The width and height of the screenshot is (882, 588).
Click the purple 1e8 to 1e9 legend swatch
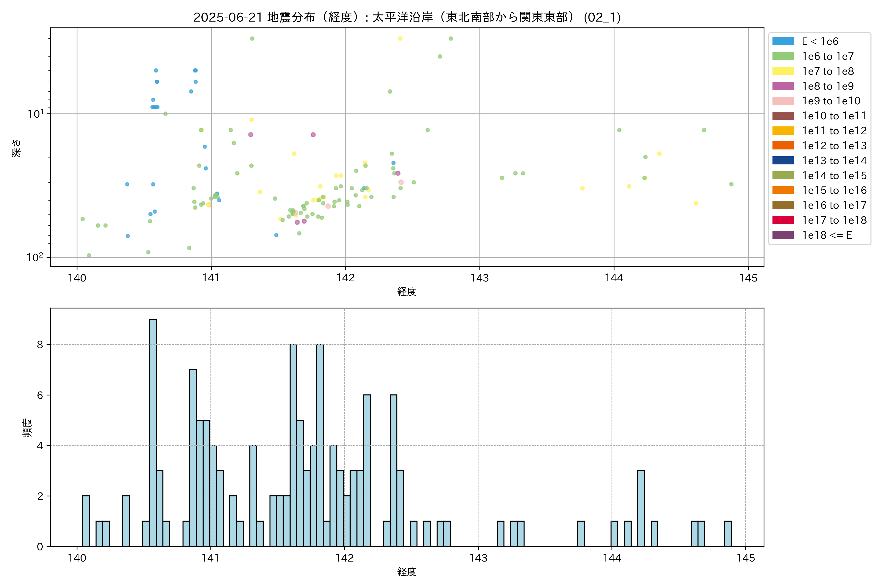point(783,86)
